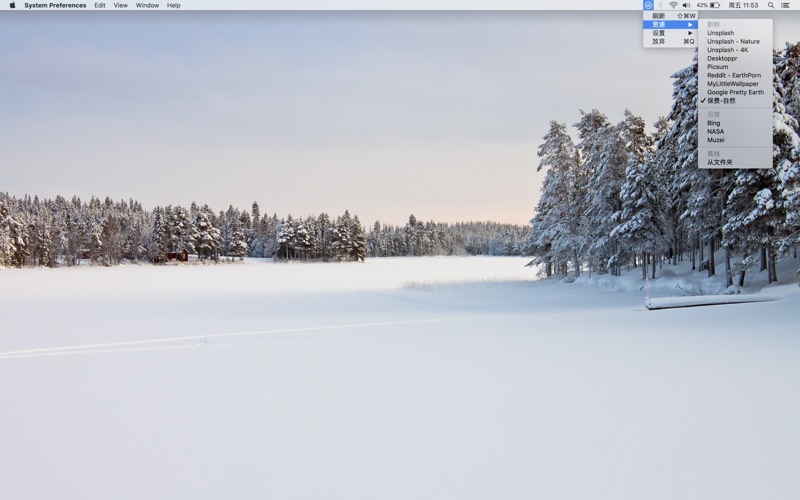
Task: Choose the quit item with ⌘Q shortcut
Action: [x=670, y=41]
